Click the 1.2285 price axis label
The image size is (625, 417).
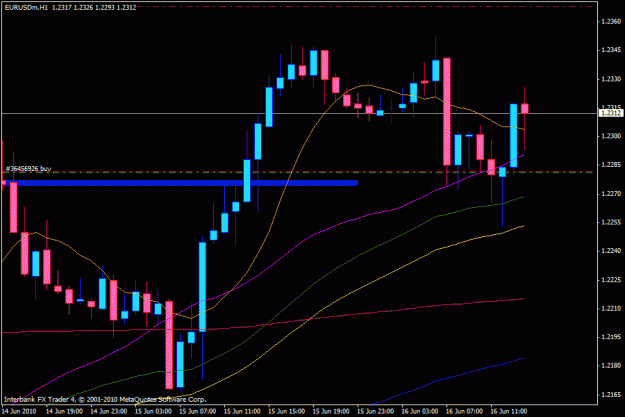[611, 165]
